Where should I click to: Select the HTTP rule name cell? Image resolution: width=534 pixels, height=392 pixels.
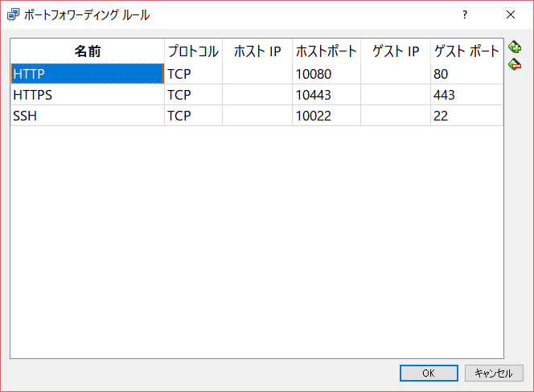point(88,74)
